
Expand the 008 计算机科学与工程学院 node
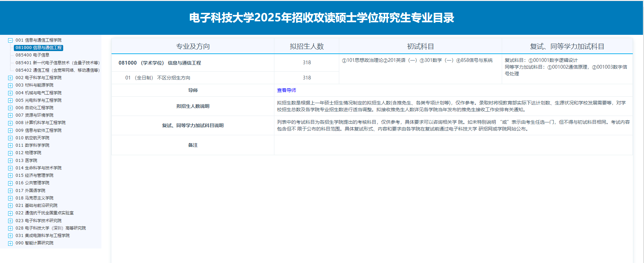[x=10, y=123]
